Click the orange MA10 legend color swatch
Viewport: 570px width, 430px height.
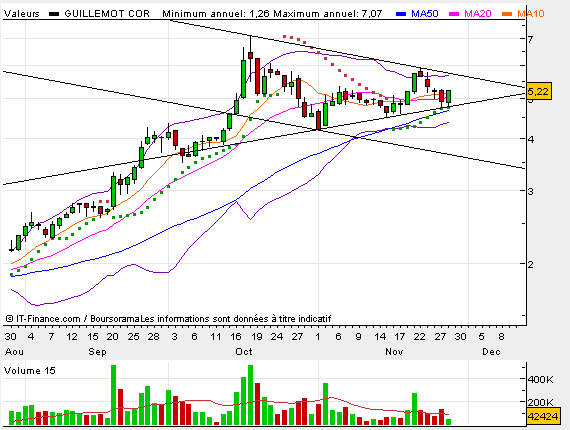click(507, 14)
